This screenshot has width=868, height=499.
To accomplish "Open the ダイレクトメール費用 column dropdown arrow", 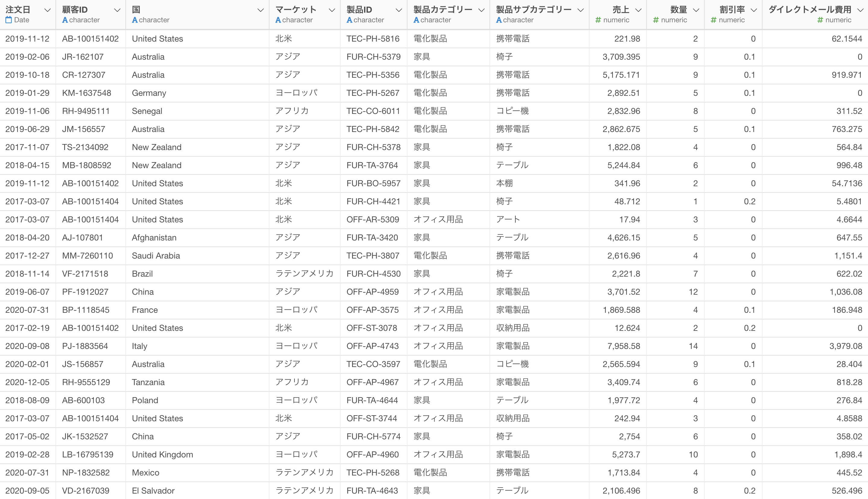I will [x=860, y=10].
